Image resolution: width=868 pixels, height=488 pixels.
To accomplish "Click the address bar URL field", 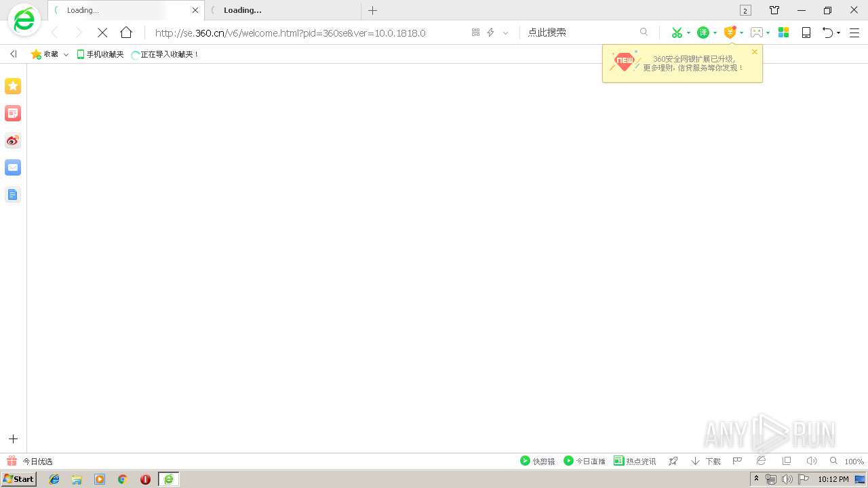I will click(x=290, y=33).
